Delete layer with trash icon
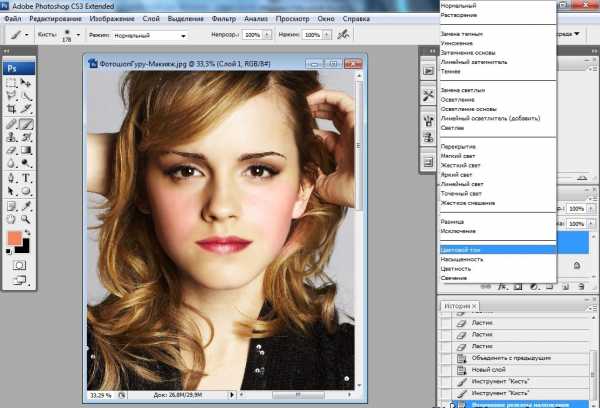 (x=581, y=286)
